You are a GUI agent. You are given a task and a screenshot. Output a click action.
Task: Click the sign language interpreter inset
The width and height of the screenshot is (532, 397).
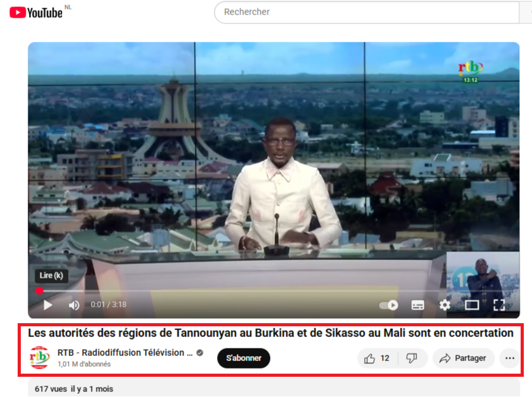click(483, 278)
